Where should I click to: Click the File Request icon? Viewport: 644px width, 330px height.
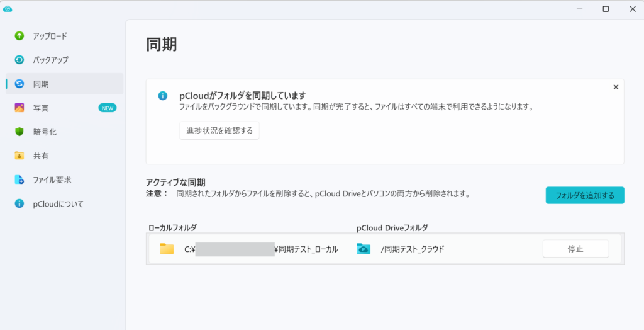[x=19, y=179]
